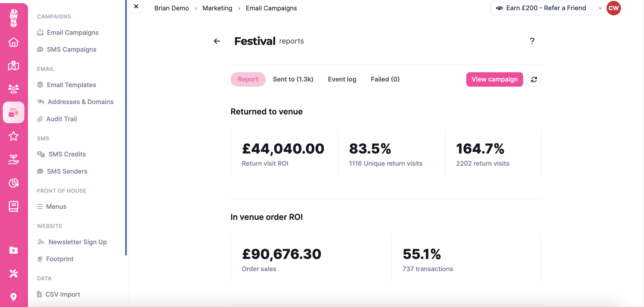This screenshot has width=644, height=307.
Task: Select Email Templates menu item
Action: pos(71,85)
